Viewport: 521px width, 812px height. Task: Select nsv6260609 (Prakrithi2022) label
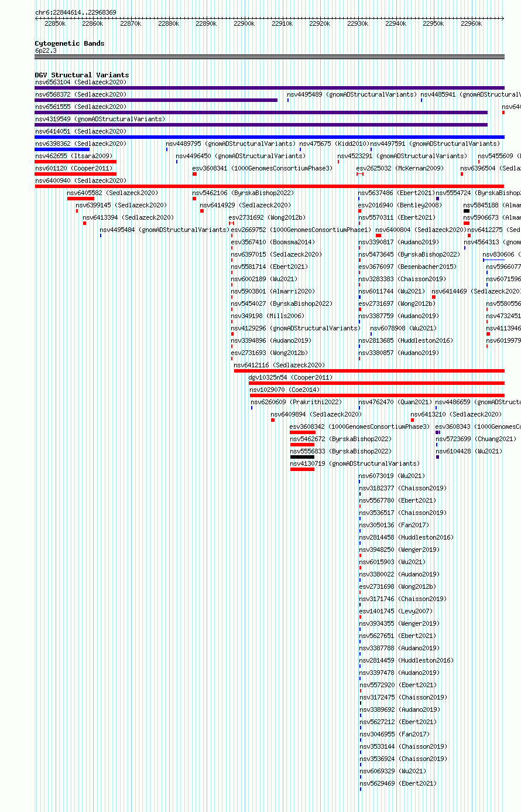tap(296, 402)
